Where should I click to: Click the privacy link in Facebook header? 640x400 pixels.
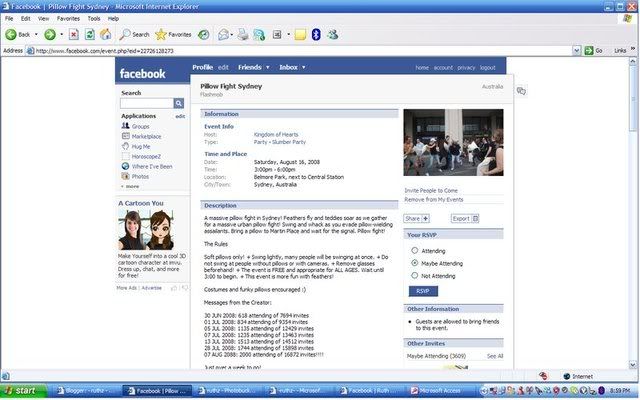tap(466, 68)
